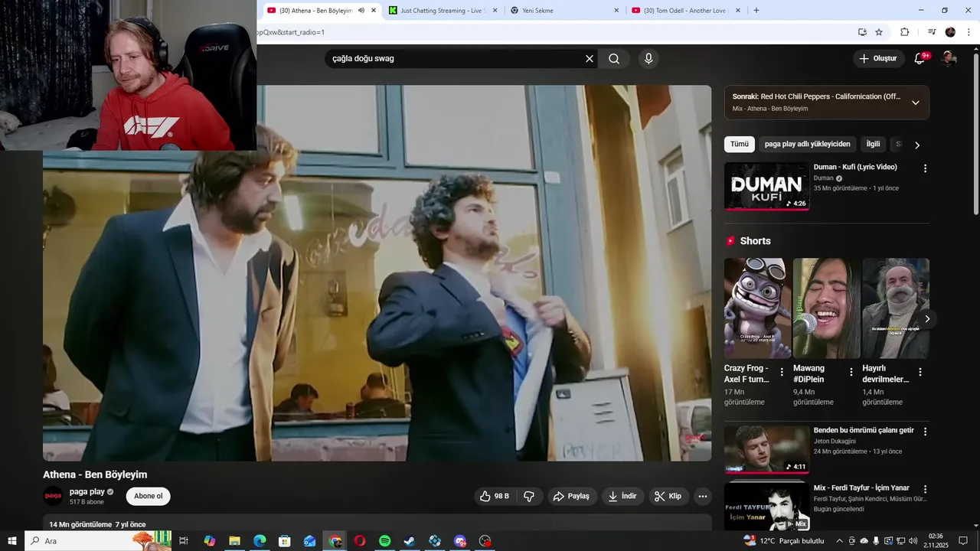The height and width of the screenshot is (551, 980).
Task: Click the YouTube search magnifier button
Action: point(614,59)
